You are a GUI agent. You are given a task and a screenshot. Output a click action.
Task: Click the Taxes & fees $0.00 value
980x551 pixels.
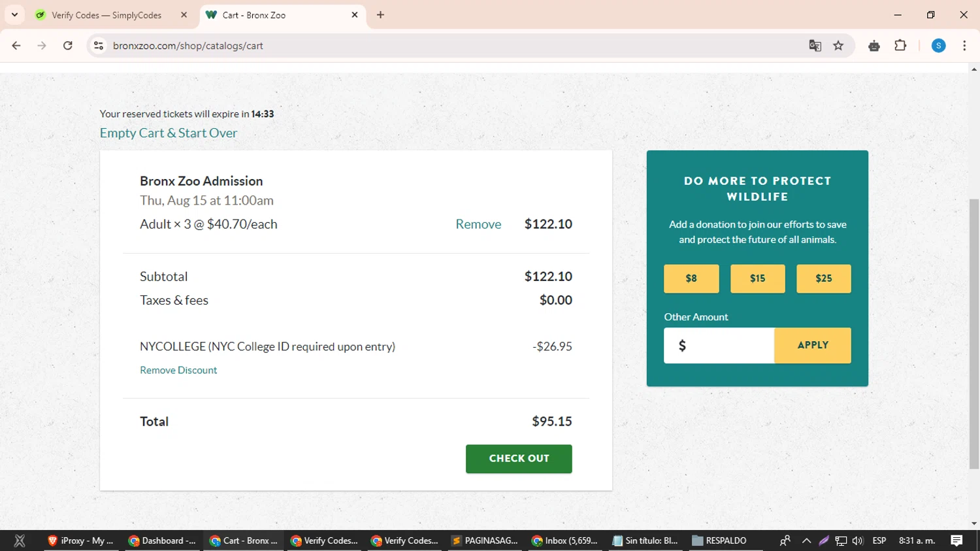click(556, 300)
